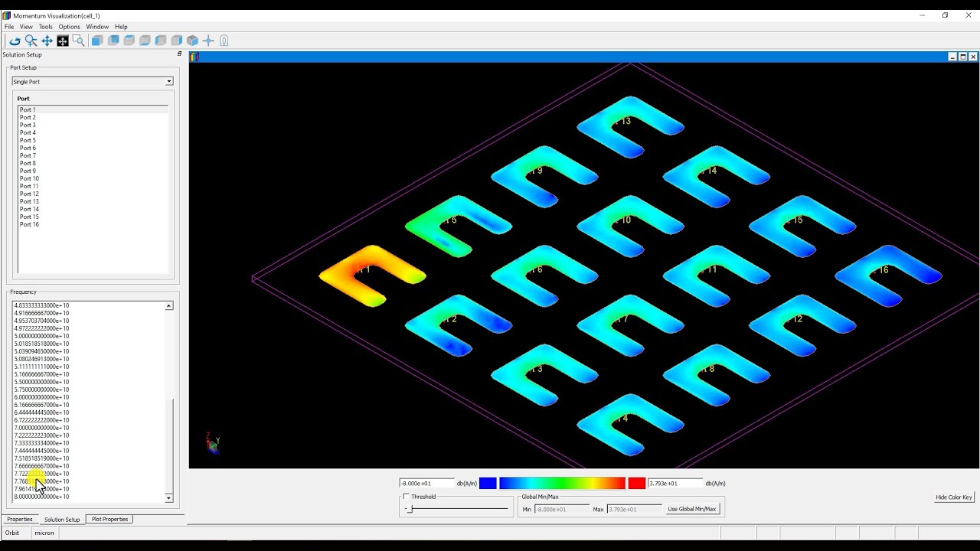Click the rainbow color scale bar
The height and width of the screenshot is (551, 980).
coord(562,483)
